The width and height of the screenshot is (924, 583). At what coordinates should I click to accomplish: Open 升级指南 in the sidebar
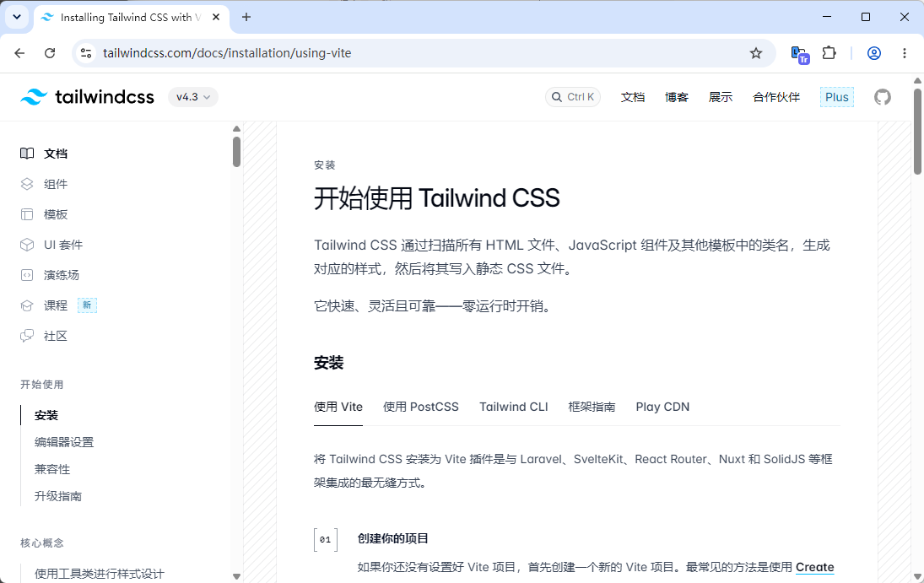[57, 496]
